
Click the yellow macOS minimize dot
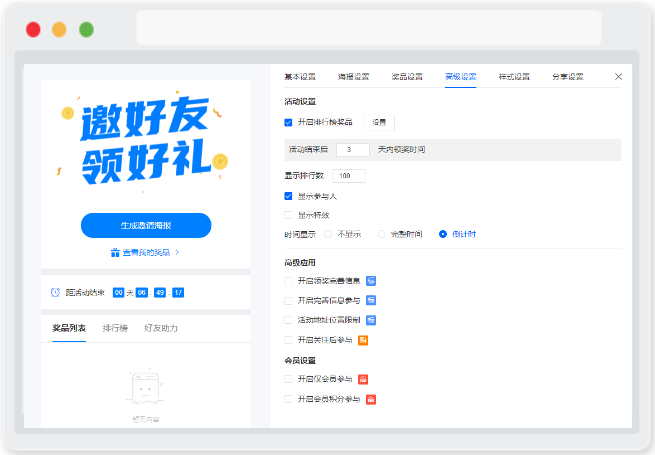point(59,30)
